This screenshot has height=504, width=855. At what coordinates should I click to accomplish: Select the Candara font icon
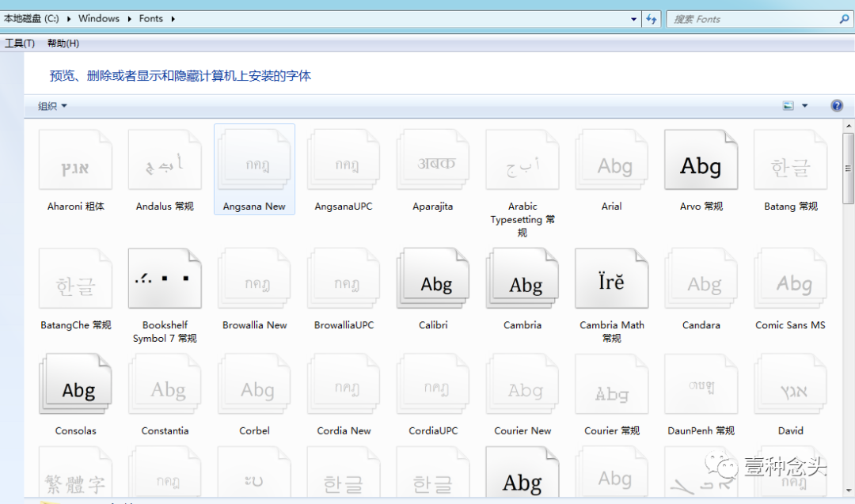click(x=701, y=279)
